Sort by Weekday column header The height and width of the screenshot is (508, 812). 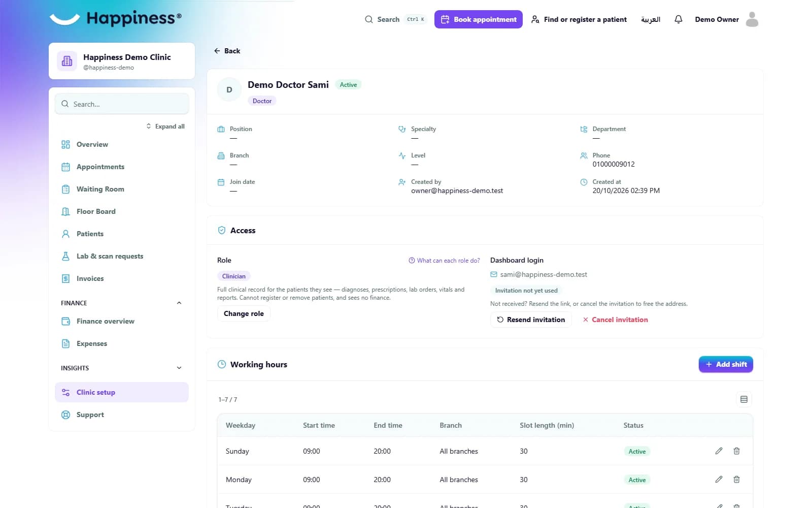(x=241, y=425)
